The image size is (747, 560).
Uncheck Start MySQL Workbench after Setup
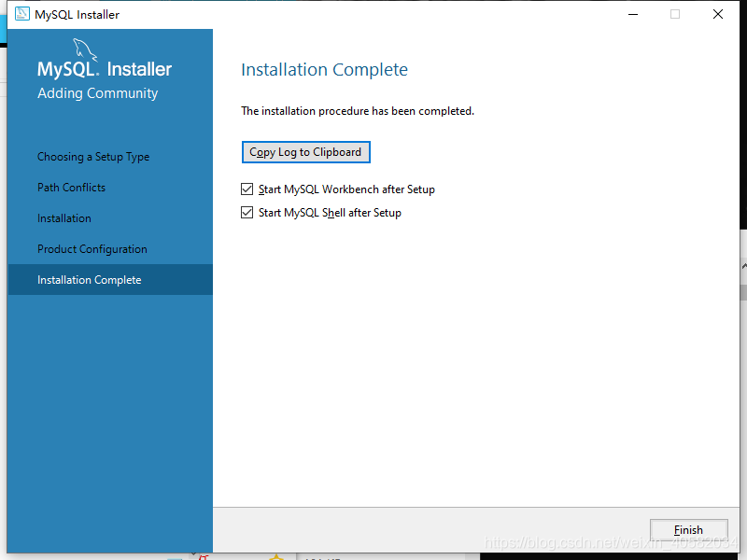pyautogui.click(x=247, y=189)
